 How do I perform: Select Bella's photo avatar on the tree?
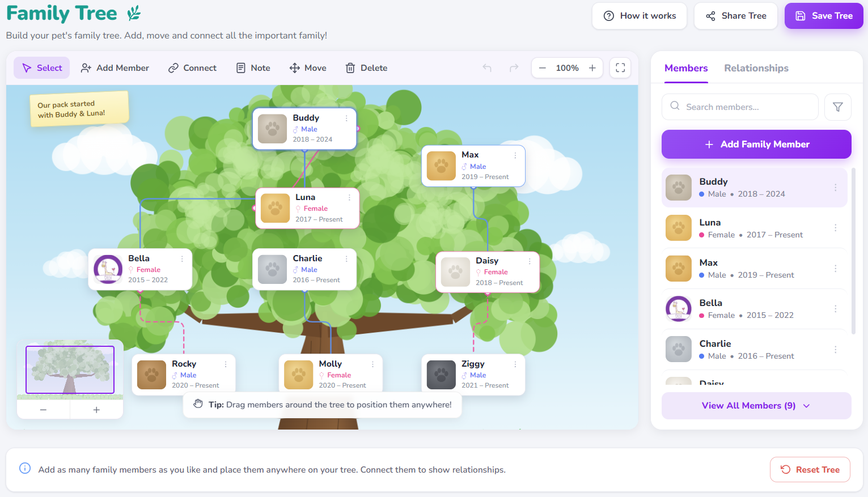tap(108, 269)
